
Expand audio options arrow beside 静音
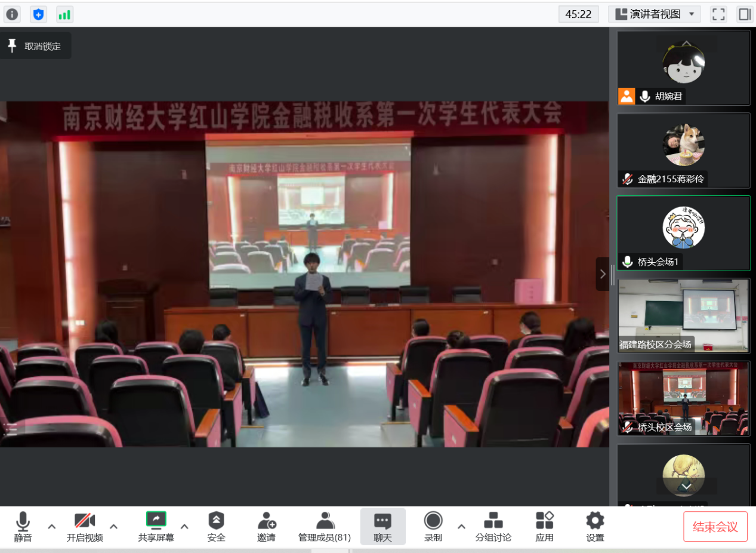(x=52, y=527)
